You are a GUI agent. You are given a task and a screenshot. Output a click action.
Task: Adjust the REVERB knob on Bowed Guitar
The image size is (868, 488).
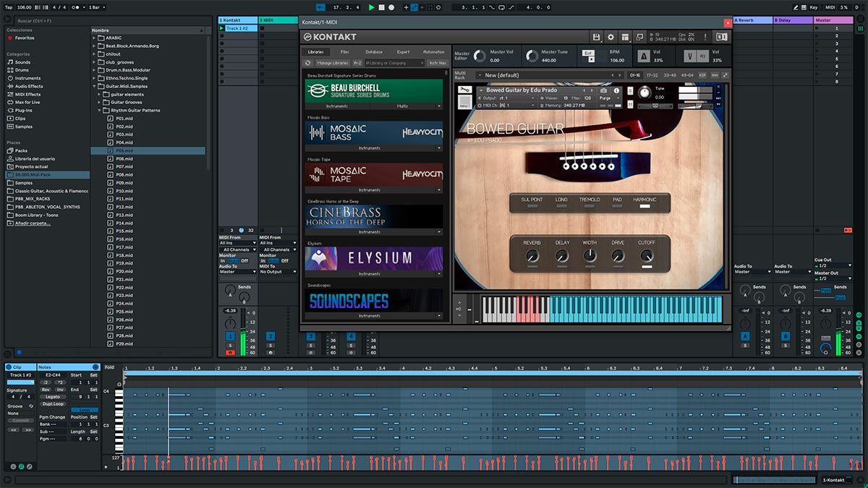[532, 255]
